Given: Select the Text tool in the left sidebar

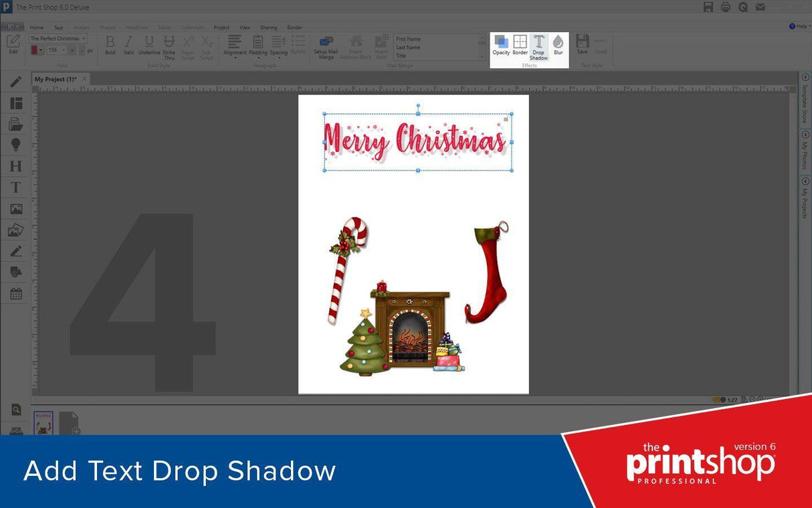Looking at the screenshot, I should click(15, 187).
